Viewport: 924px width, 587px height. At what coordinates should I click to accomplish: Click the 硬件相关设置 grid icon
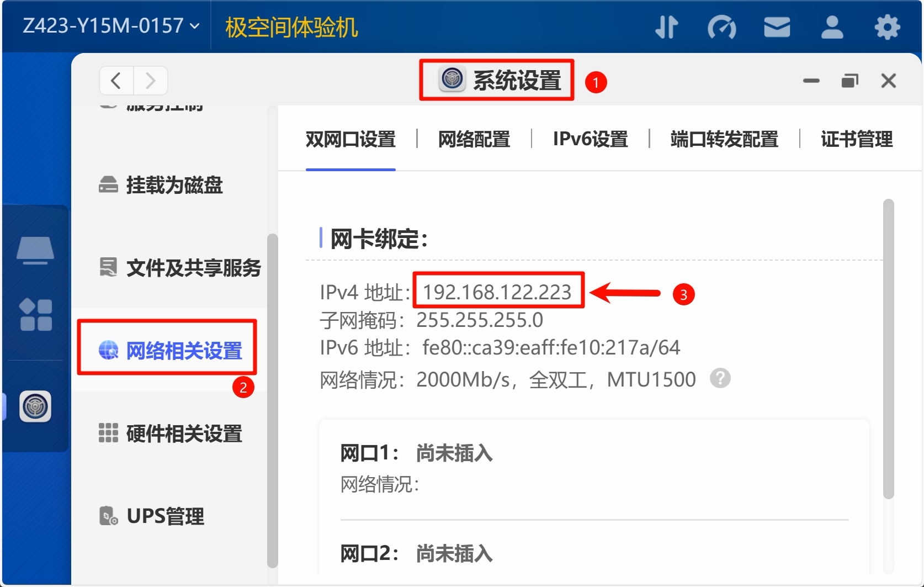[108, 433]
